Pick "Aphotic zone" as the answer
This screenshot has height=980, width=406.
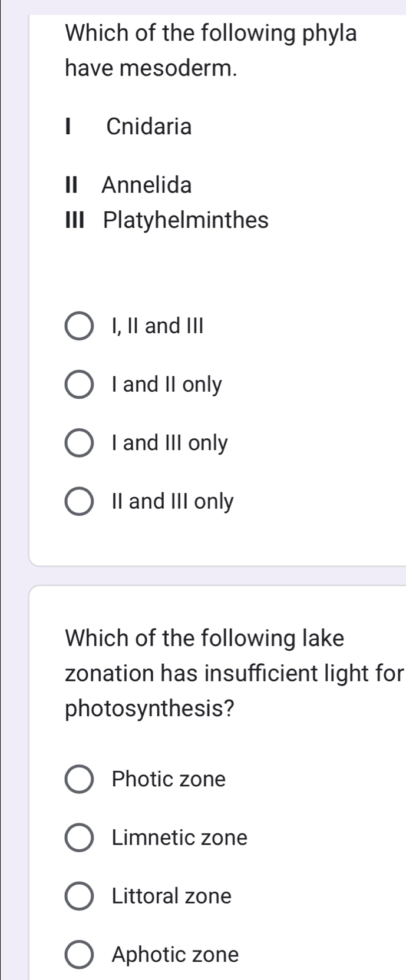click(x=80, y=955)
